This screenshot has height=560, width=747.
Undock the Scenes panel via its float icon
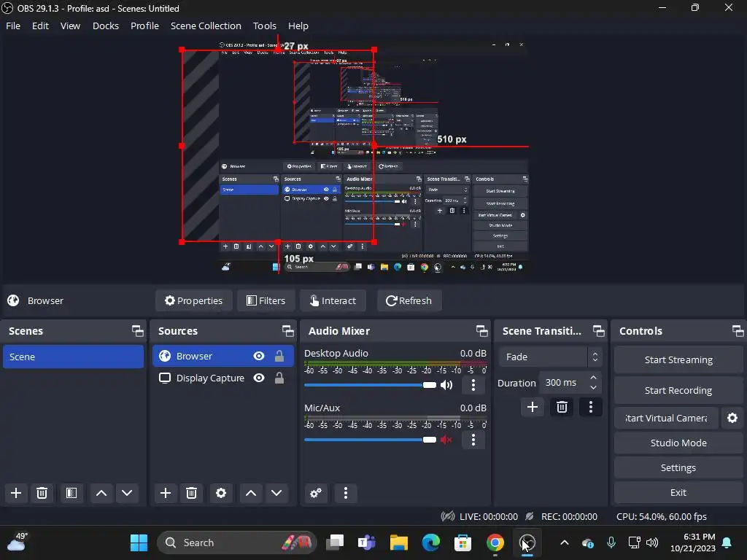(x=138, y=331)
